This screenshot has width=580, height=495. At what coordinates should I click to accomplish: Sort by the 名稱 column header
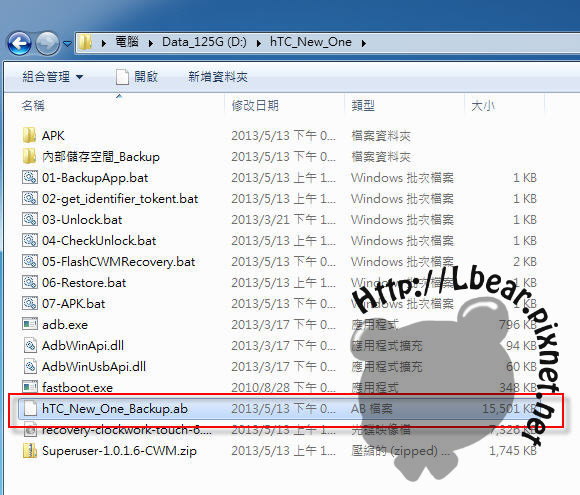point(33,106)
